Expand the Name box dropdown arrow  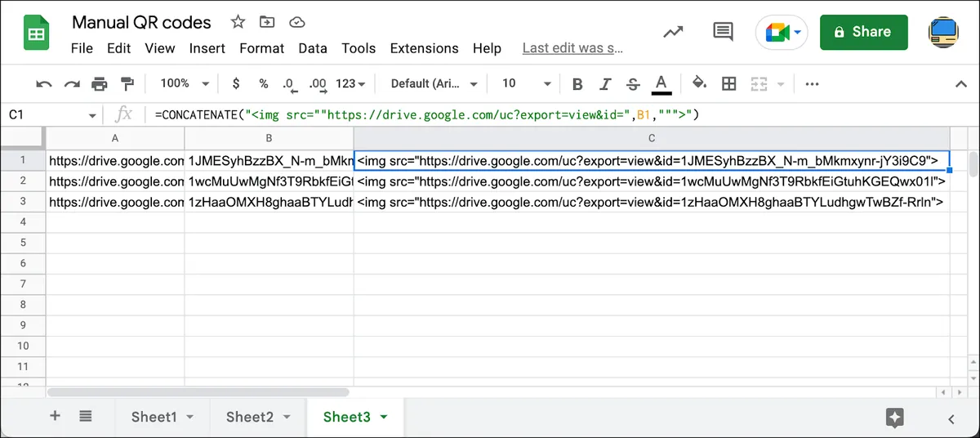(x=92, y=115)
